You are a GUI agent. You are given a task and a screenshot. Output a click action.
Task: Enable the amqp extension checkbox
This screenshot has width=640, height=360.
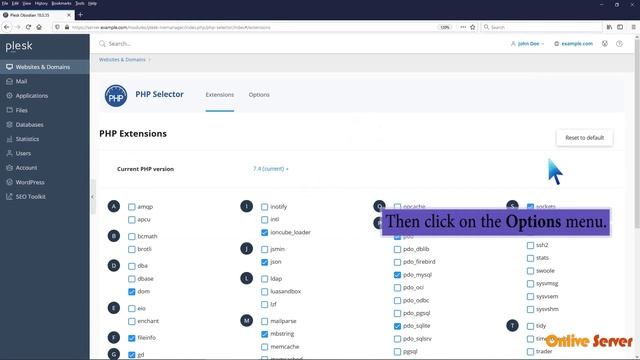[131, 207]
